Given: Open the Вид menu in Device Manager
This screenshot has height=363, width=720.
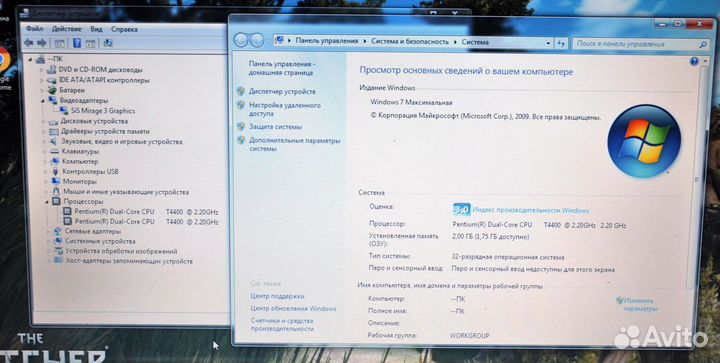Looking at the screenshot, I should 96,29.
